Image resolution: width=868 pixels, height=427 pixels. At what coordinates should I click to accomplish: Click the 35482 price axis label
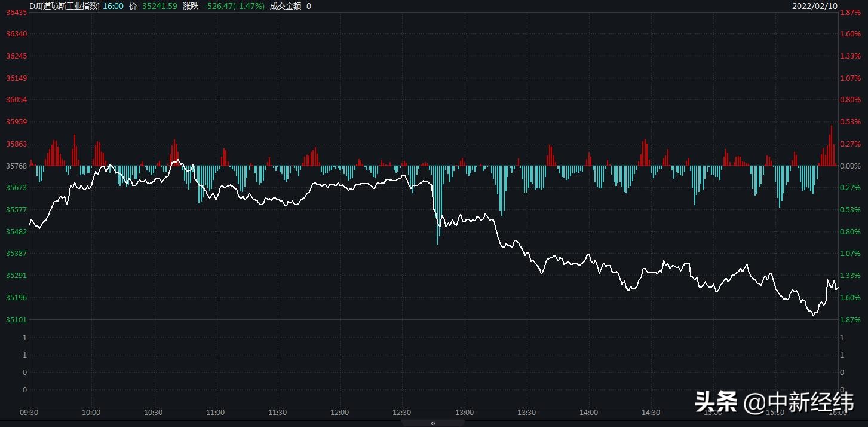tap(16, 231)
